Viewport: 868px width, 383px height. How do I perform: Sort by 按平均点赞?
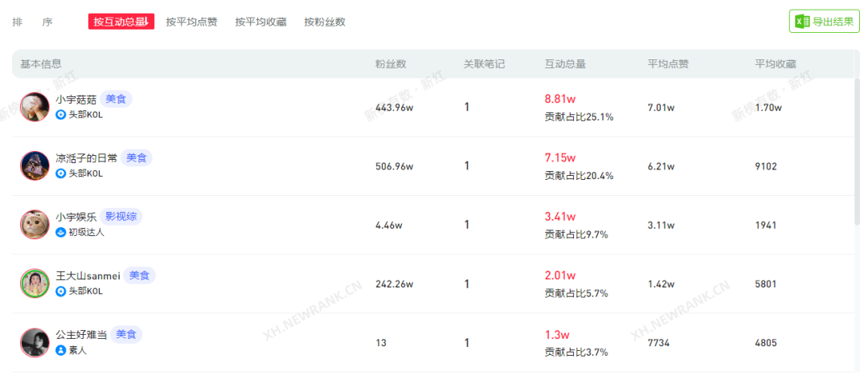pos(191,22)
